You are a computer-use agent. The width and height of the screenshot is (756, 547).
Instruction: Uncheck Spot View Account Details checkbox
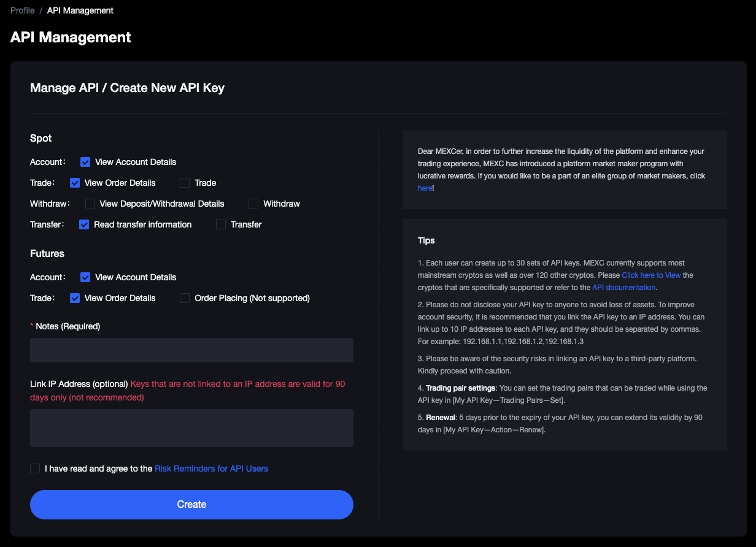[x=85, y=162]
